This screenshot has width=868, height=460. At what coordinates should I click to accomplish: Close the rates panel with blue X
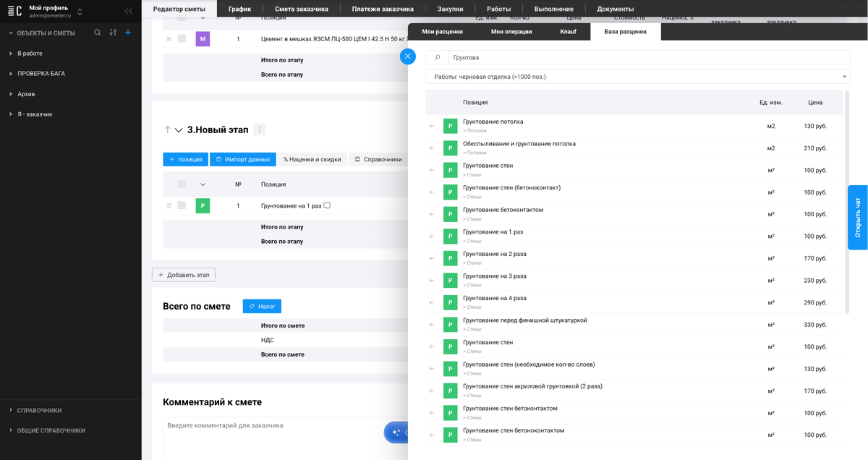click(x=408, y=56)
